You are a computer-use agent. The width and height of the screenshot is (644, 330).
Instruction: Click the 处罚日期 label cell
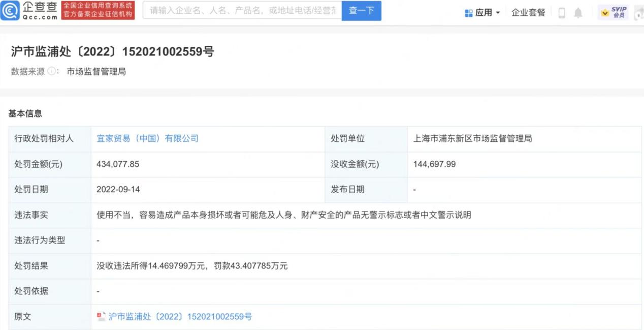click(50, 190)
